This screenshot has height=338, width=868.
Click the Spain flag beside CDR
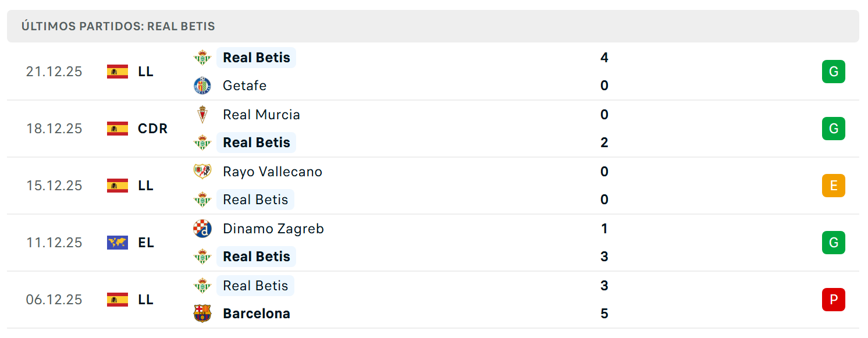coord(118,129)
